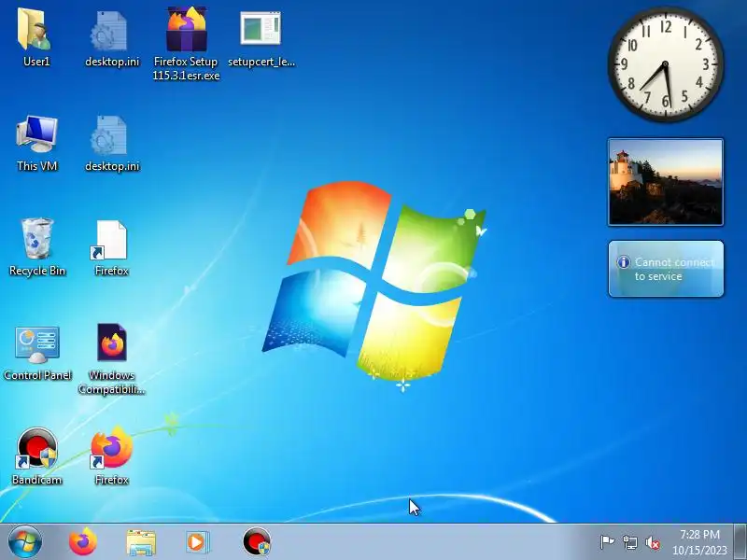This screenshot has height=560, width=747.
Task: Select the Bandicam desktop shortcut
Action: [x=36, y=448]
